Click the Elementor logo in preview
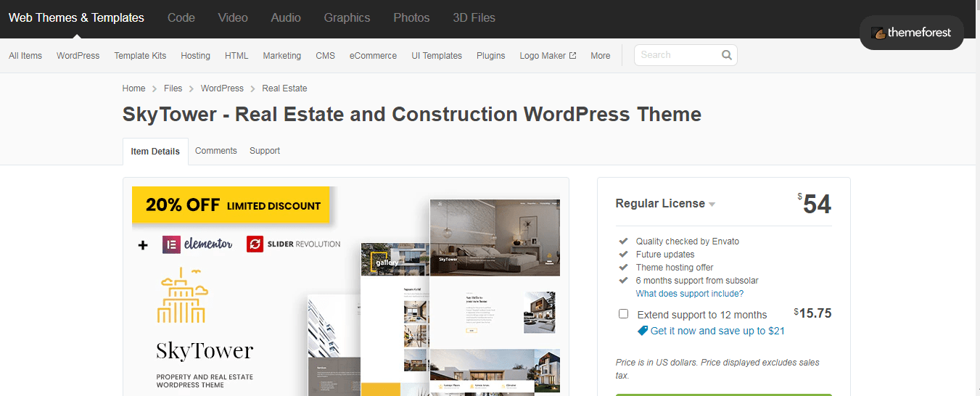The height and width of the screenshot is (396, 980). (x=197, y=244)
